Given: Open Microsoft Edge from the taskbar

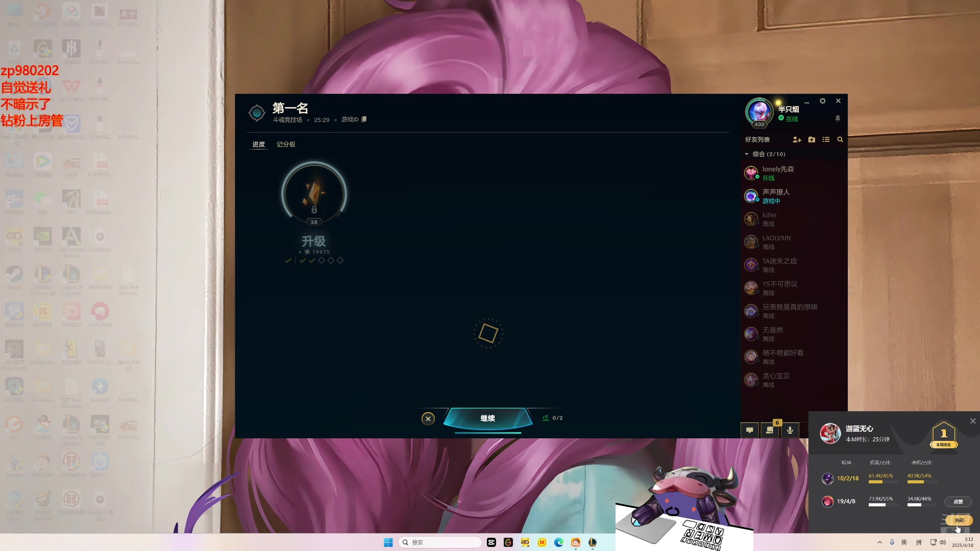Looking at the screenshot, I should coord(559,542).
